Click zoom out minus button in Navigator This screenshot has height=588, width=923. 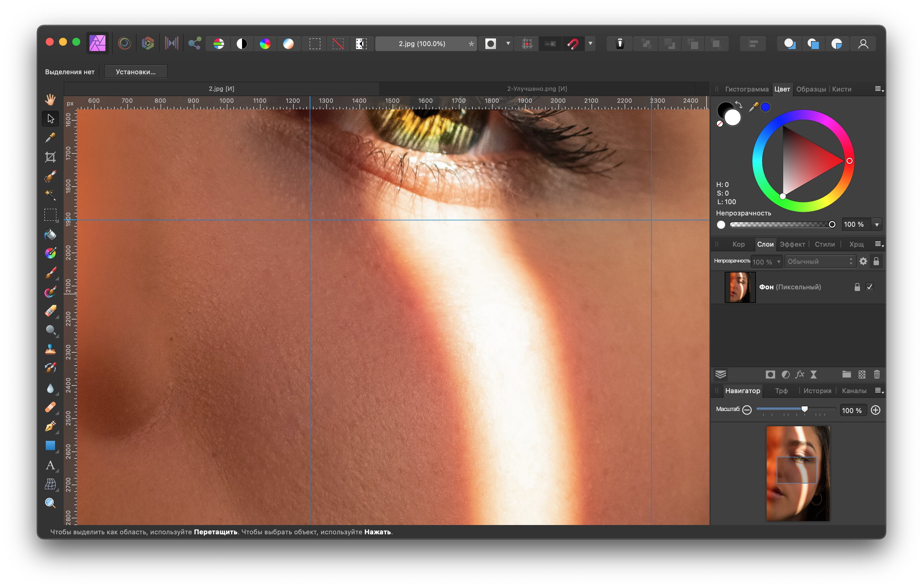[747, 410]
